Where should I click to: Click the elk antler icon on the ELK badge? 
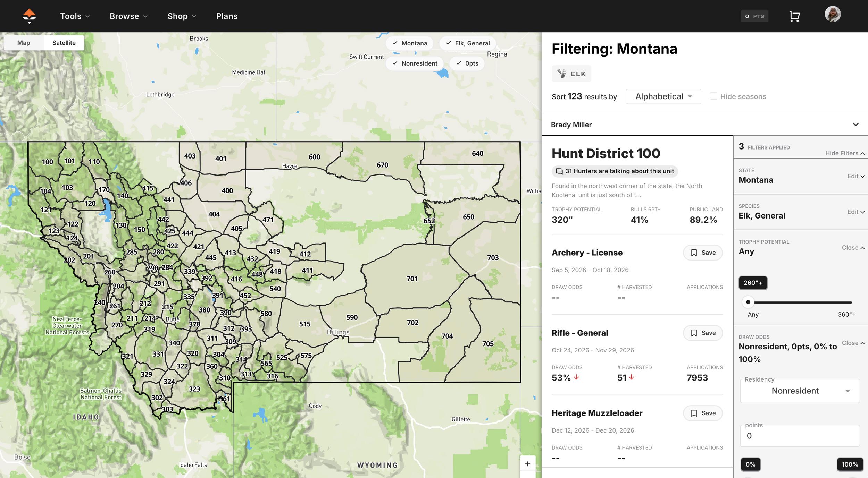[x=562, y=73]
